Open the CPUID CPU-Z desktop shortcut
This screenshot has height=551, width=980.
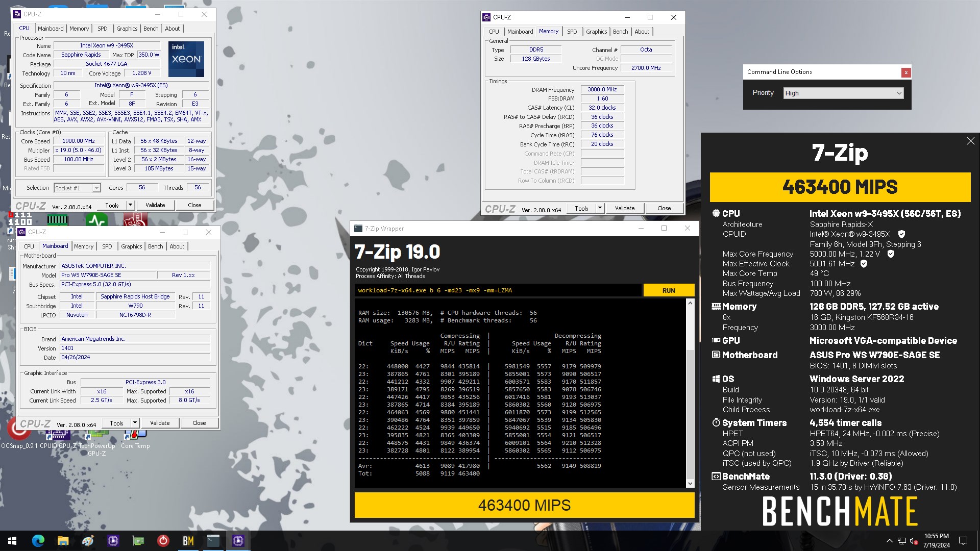click(x=58, y=439)
